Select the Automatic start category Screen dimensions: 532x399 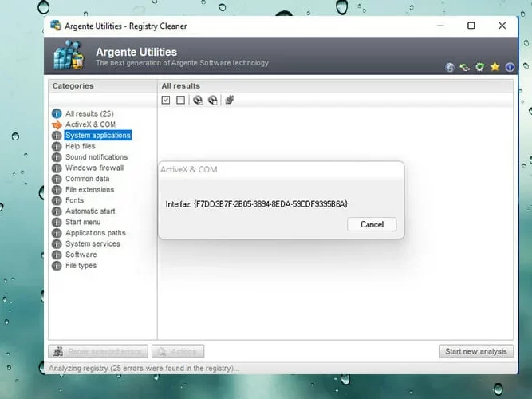[90, 211]
